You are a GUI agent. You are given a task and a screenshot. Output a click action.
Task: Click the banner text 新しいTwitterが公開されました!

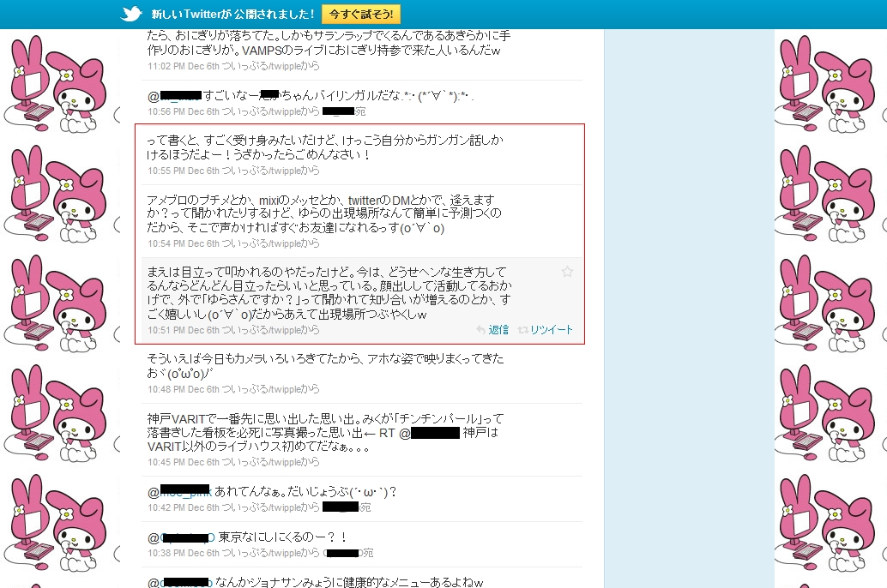pos(232,14)
